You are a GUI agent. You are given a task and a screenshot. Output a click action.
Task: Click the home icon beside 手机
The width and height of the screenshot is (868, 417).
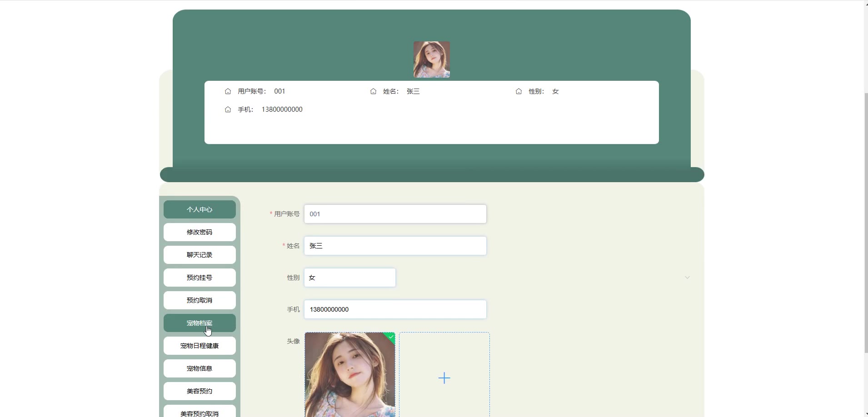tap(228, 109)
